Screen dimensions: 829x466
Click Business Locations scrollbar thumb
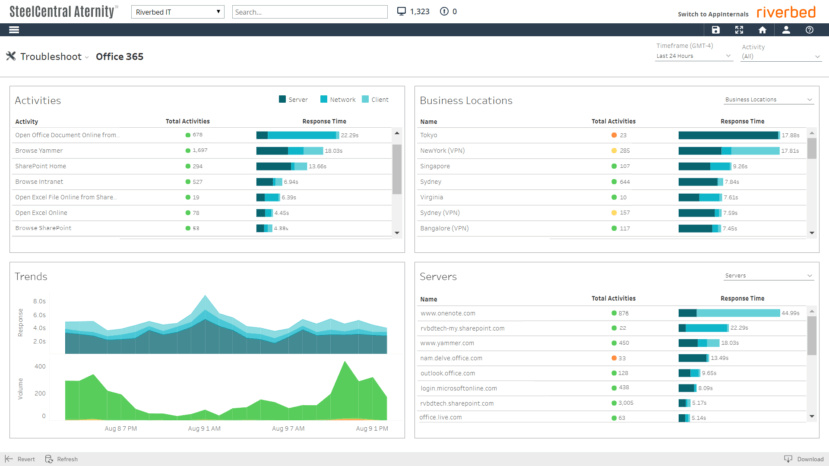tap(812, 148)
